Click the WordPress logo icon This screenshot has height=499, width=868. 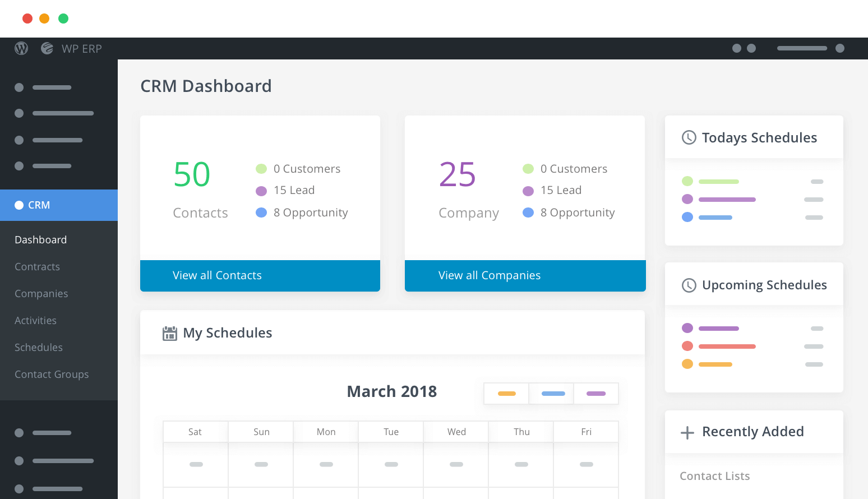(x=21, y=49)
